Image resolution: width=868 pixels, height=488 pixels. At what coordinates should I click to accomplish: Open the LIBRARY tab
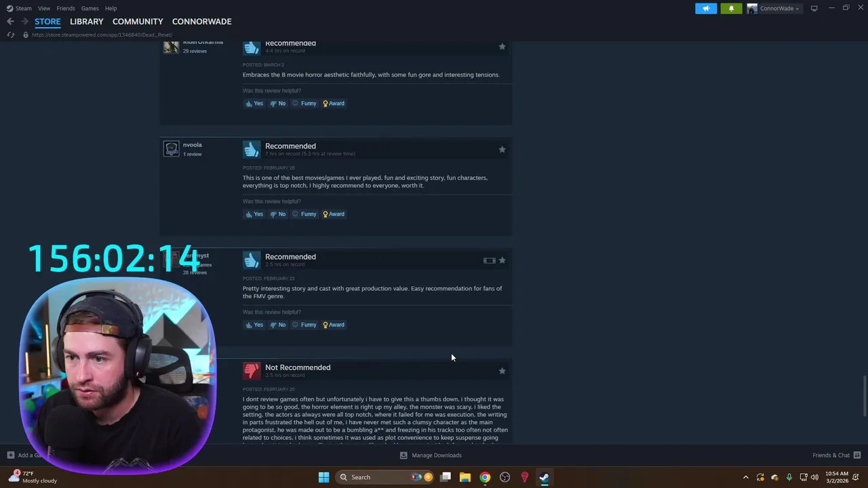pos(87,22)
